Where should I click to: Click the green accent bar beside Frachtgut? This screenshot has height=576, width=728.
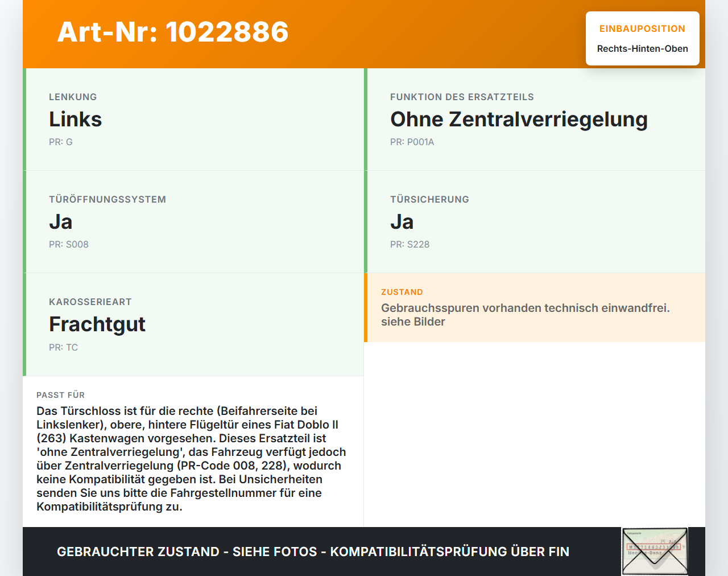pos(24,324)
